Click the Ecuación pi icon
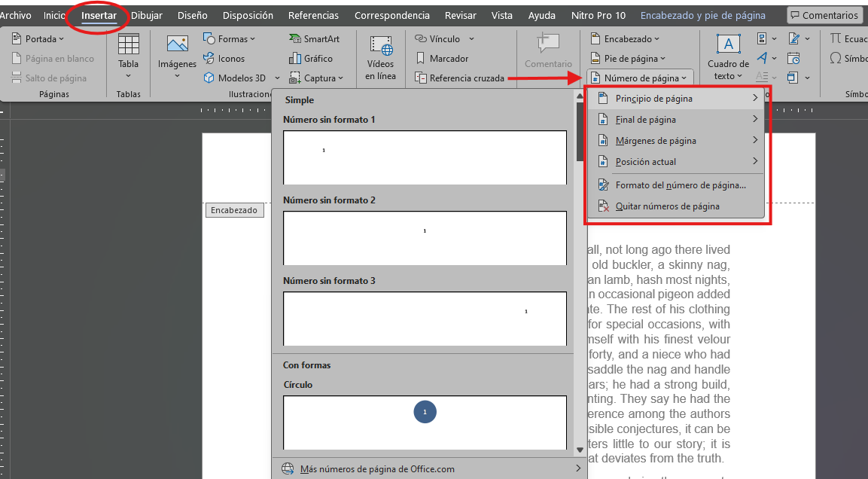868x479 pixels. pos(836,38)
